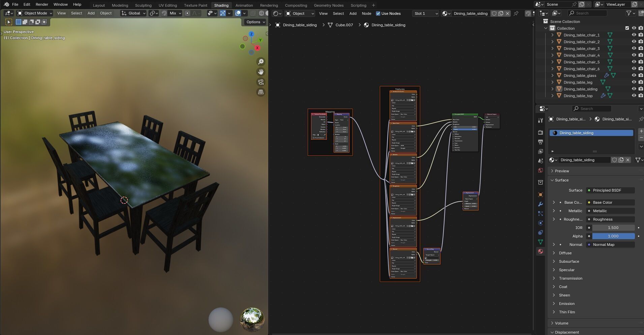Open the Object properties tab
Image resolution: width=644 pixels, height=335 pixels.
(541, 195)
